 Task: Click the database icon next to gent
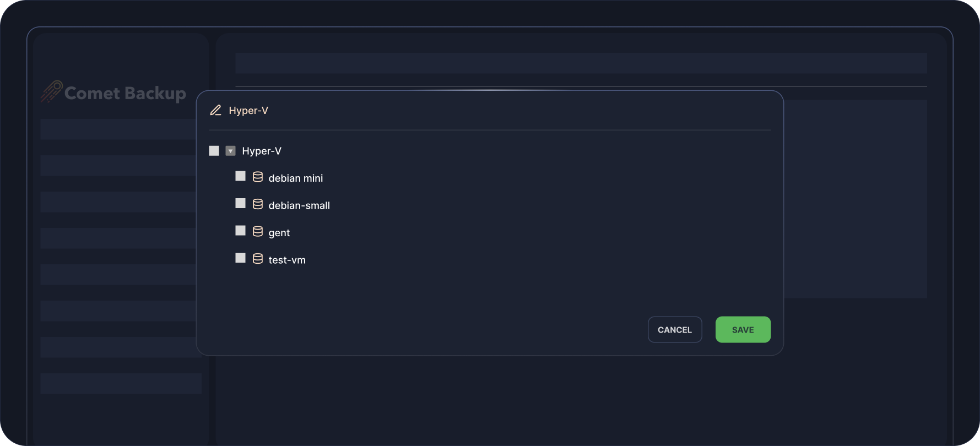[257, 231]
